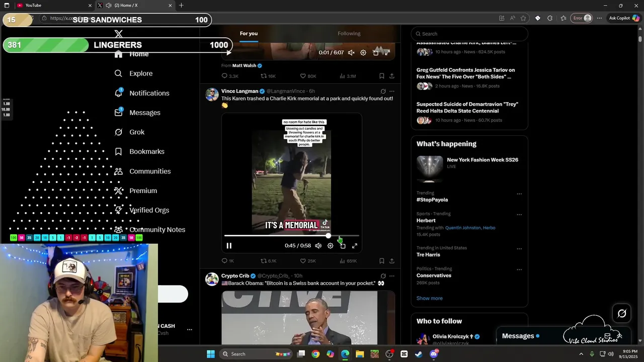
Task: Mute the Matt Walsh video at 0:01
Action: (x=351, y=52)
